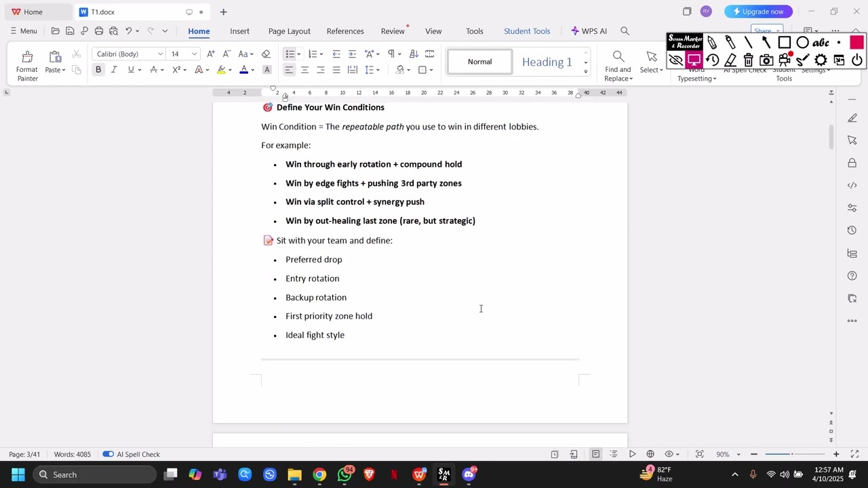This screenshot has width=868, height=488.
Task: Click the Windows Start button
Action: coord(18,474)
